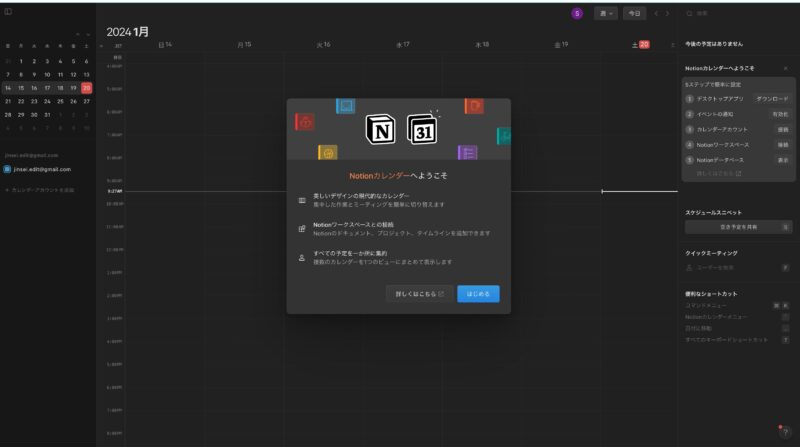Jump to today with 今日 button
The width and height of the screenshot is (800, 447).
(634, 13)
